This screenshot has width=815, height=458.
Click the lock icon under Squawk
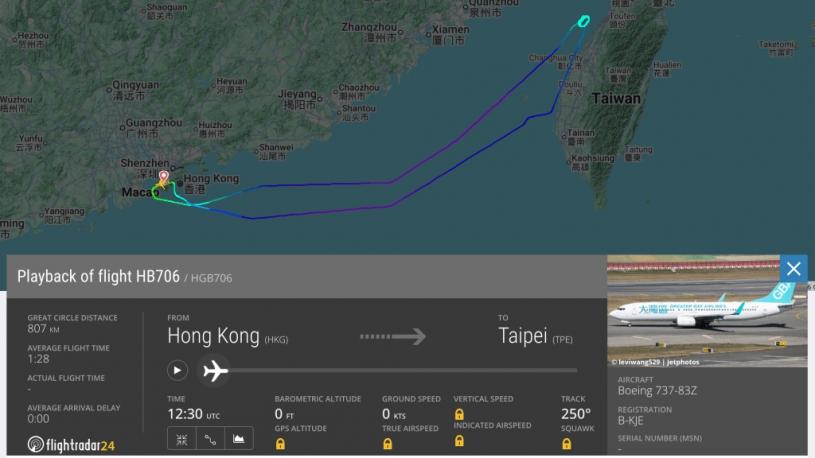point(567,444)
